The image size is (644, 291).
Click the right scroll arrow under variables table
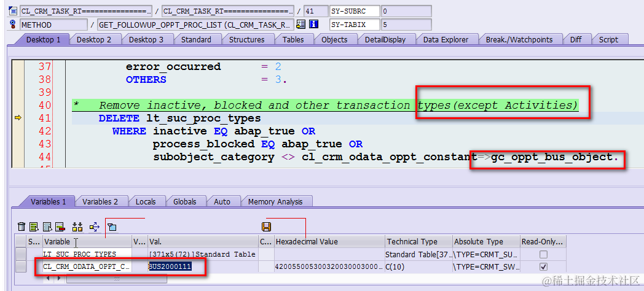click(x=58, y=278)
